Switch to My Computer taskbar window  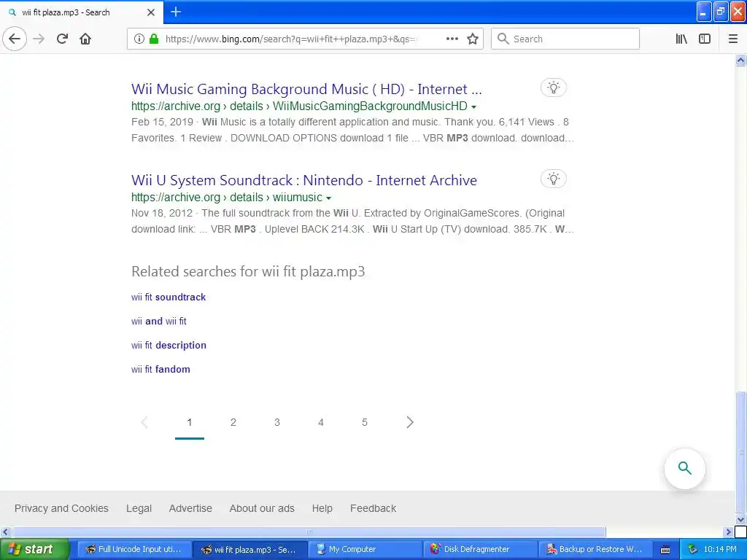coord(365,550)
